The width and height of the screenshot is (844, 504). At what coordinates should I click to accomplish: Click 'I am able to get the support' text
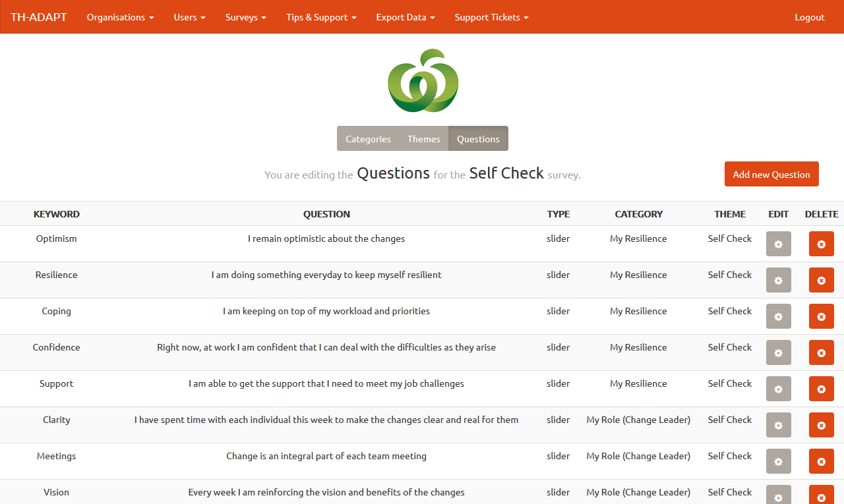326,383
